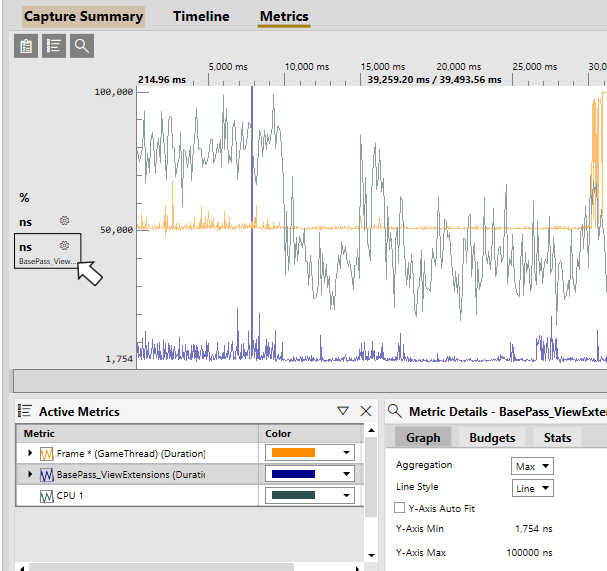This screenshot has height=571, width=607.
Task: Open the Aggregation Max dropdown
Action: 532,466
